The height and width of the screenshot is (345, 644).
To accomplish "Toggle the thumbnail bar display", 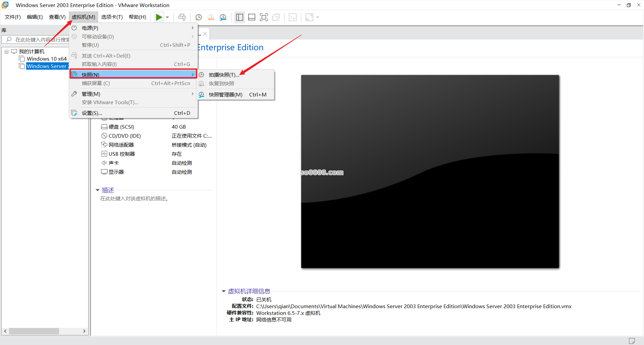I will pos(252,17).
